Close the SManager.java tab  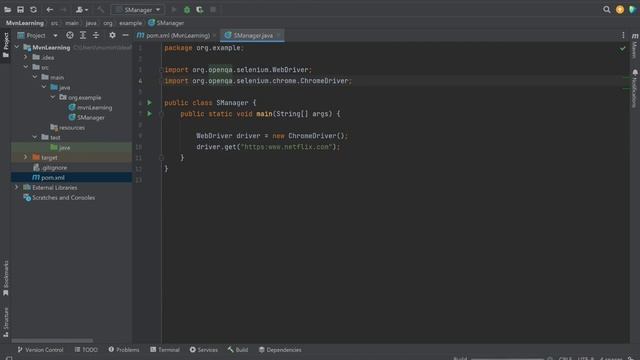coord(279,36)
